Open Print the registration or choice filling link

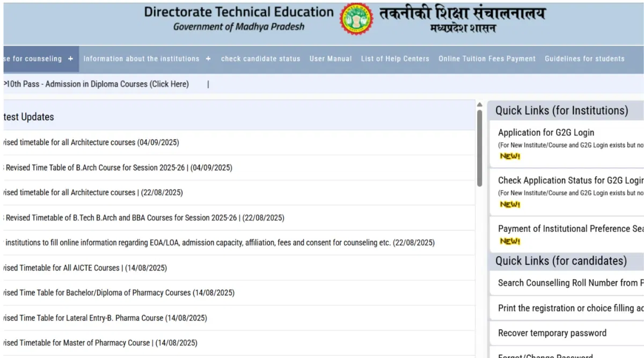[571, 308]
